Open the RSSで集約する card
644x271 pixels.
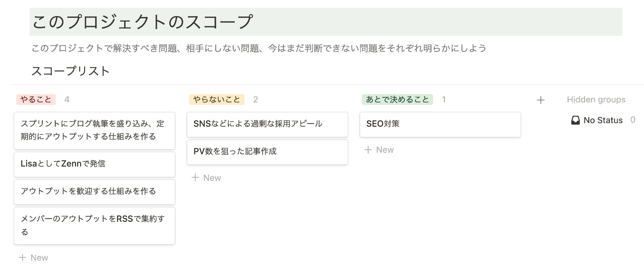coord(94,226)
